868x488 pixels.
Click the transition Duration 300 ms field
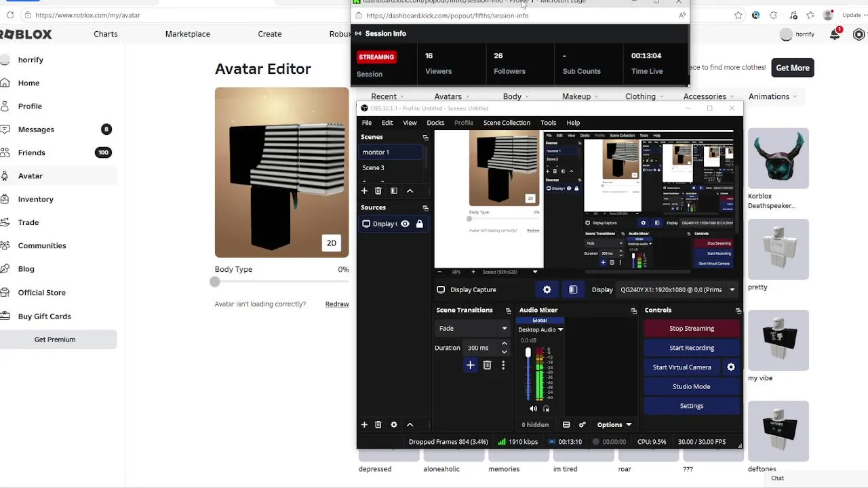pos(482,348)
